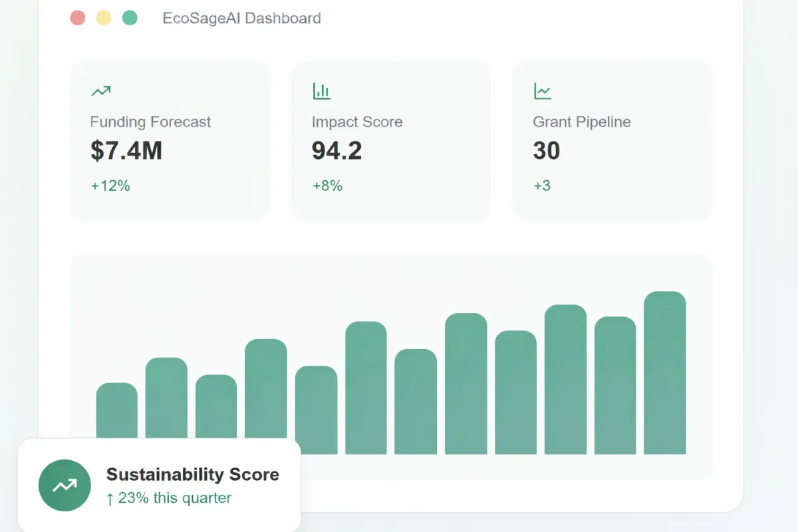The width and height of the screenshot is (798, 532).
Task: Click the green window dot
Action: coord(130,18)
